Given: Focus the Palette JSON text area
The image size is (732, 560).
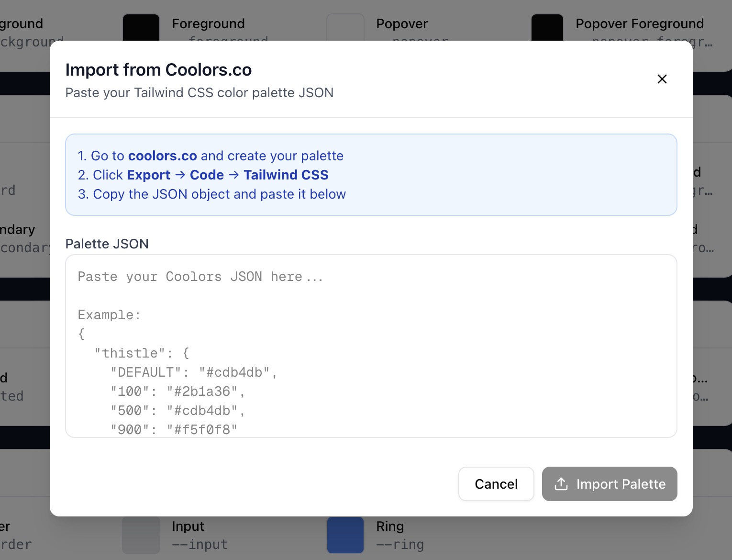Looking at the screenshot, I should (371, 346).
